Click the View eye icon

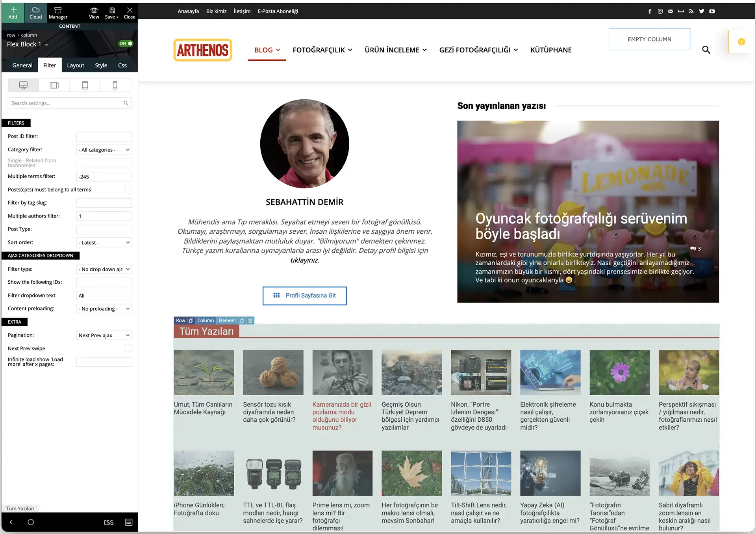[x=94, y=10]
